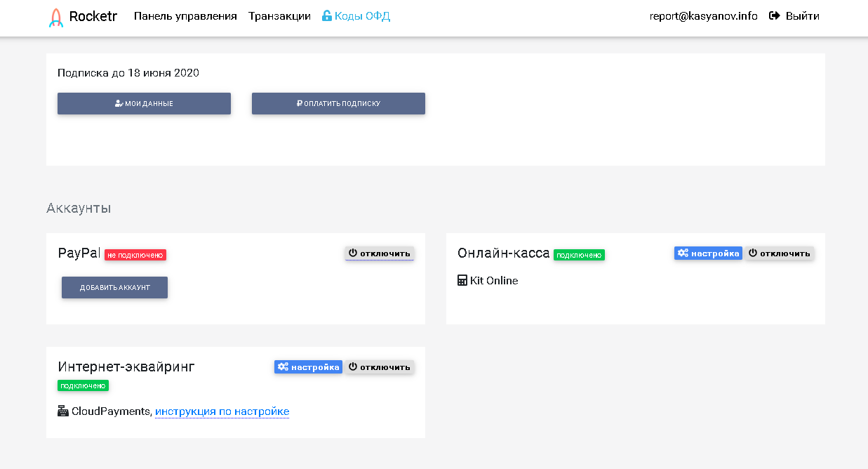The width and height of the screenshot is (868, 469).
Task: Click Добавить аккаунт under PayPal
Action: [x=114, y=287]
